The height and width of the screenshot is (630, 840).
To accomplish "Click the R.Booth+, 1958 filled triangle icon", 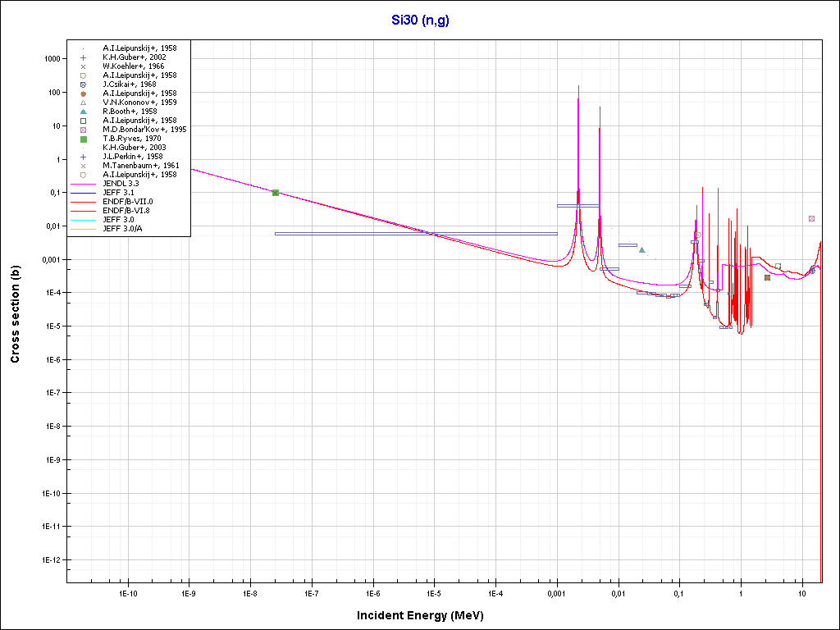I will 83,112.
